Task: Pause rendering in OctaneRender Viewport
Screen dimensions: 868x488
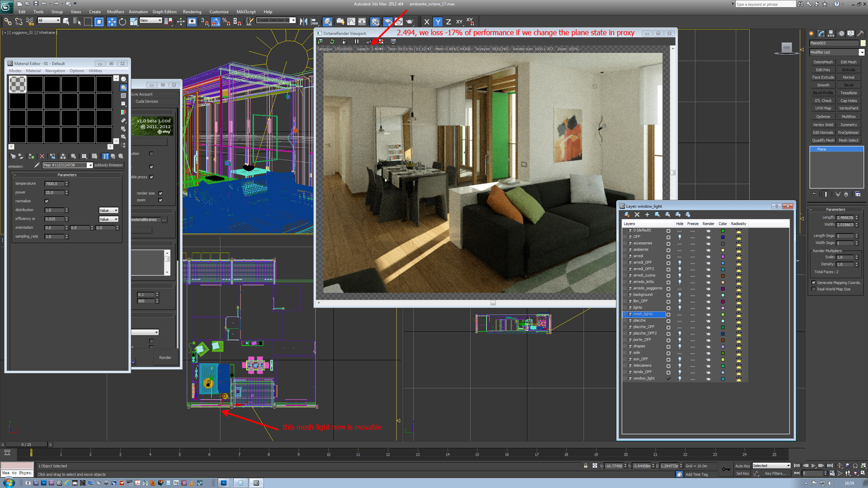Action: point(357,42)
